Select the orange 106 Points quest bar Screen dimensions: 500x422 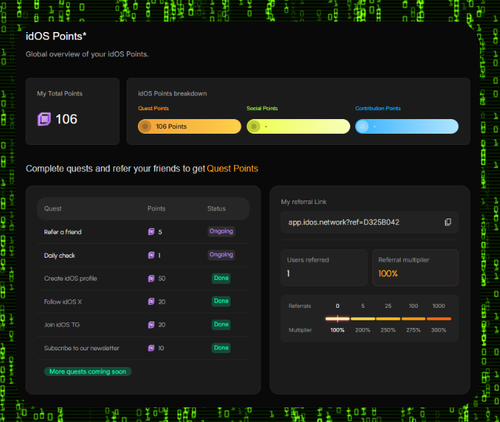(x=189, y=126)
